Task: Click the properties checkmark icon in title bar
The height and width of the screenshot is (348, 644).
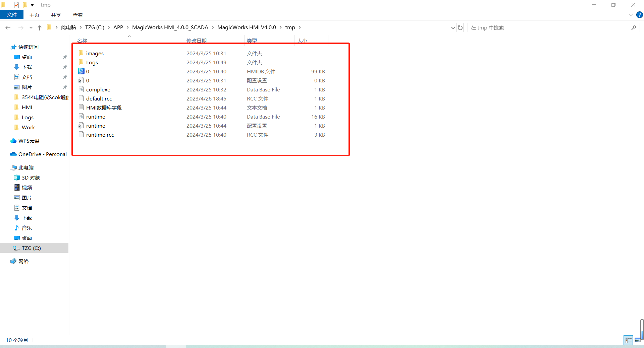Action: [x=16, y=5]
